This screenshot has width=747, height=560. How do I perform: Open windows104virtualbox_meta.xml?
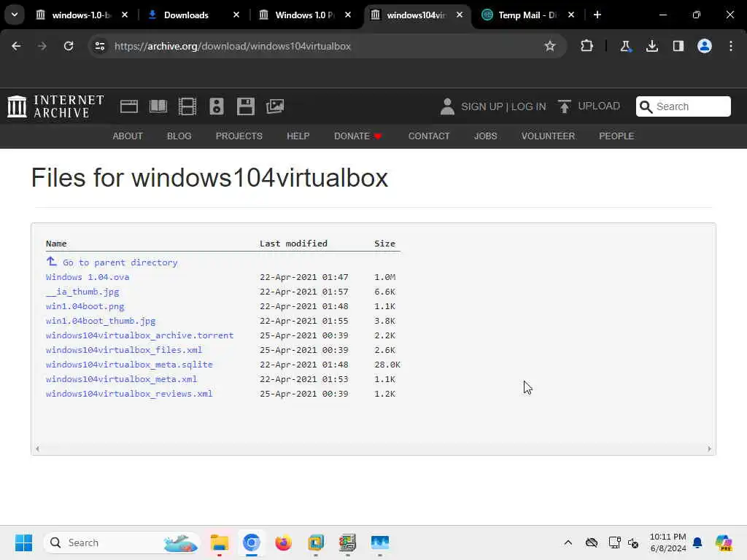tap(122, 379)
